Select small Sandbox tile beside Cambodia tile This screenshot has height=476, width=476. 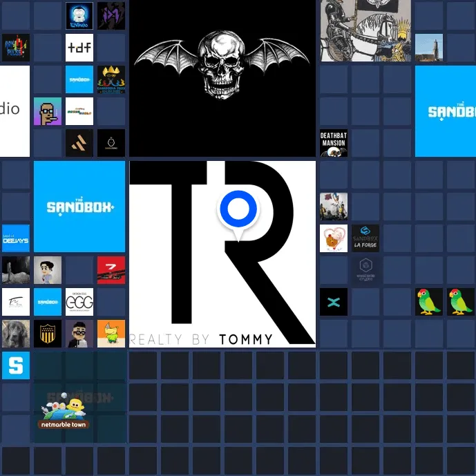(x=79, y=79)
